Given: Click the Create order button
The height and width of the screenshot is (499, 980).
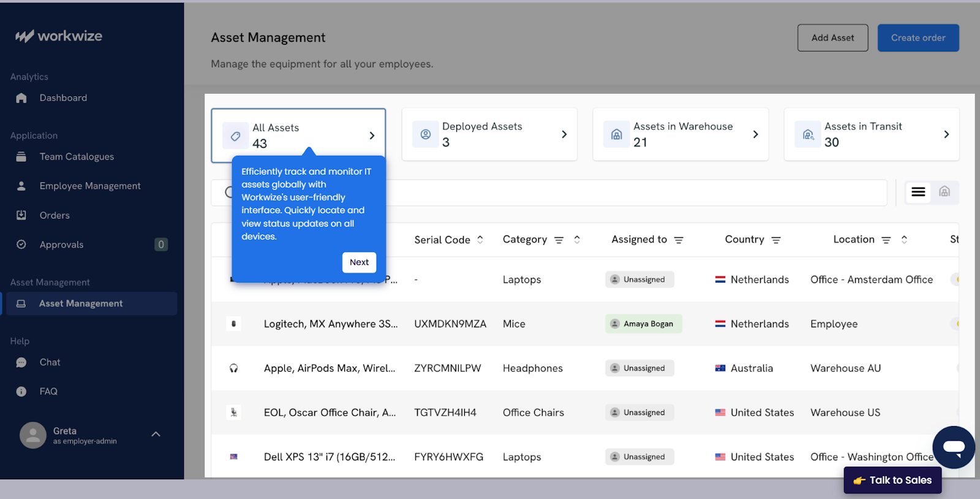Looking at the screenshot, I should point(918,38).
